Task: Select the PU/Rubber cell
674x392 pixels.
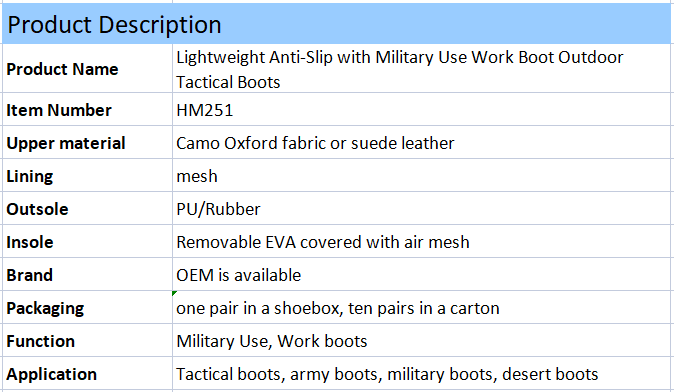Action: (x=421, y=208)
